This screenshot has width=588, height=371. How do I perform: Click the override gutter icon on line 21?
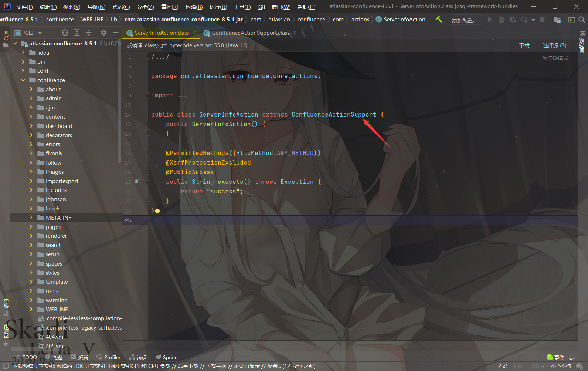pos(137,181)
